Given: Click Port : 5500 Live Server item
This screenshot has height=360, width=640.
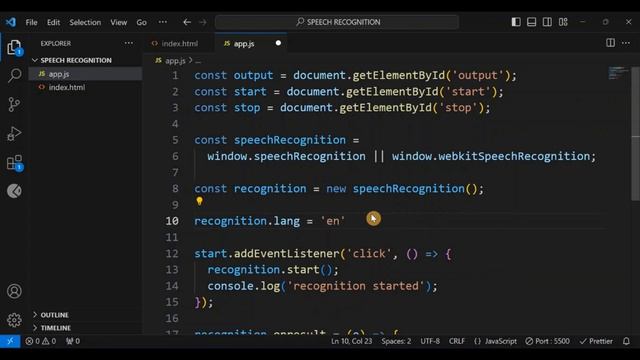Looking at the screenshot, I should pyautogui.click(x=547, y=341).
